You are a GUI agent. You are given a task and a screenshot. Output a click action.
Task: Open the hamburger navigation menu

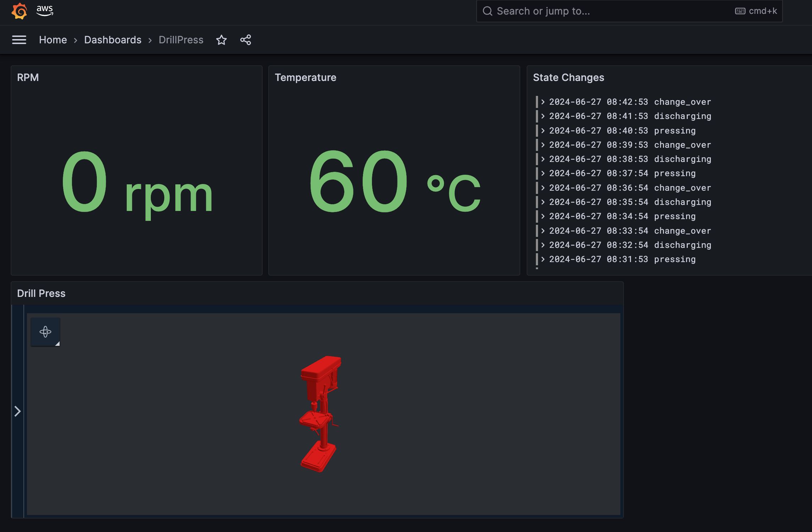click(19, 40)
